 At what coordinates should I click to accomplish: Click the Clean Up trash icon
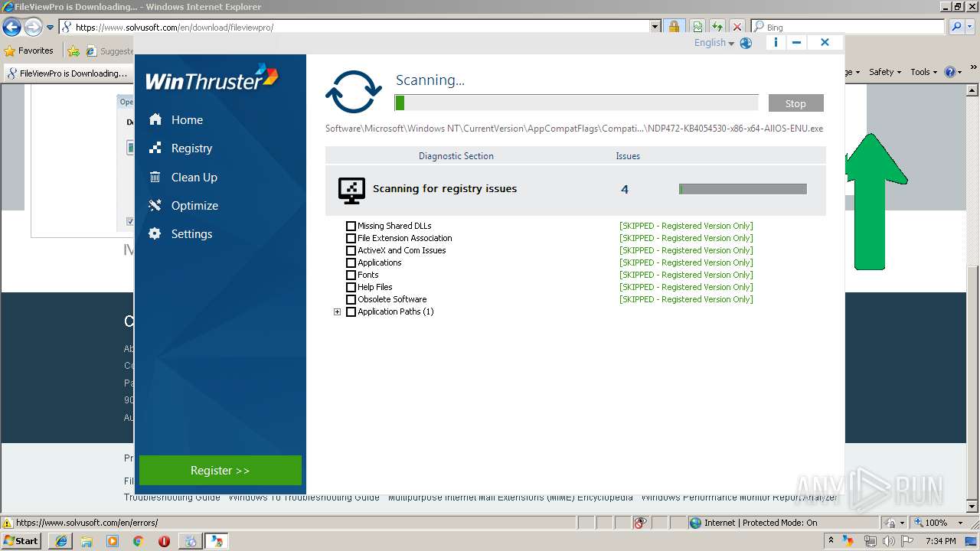pos(155,177)
